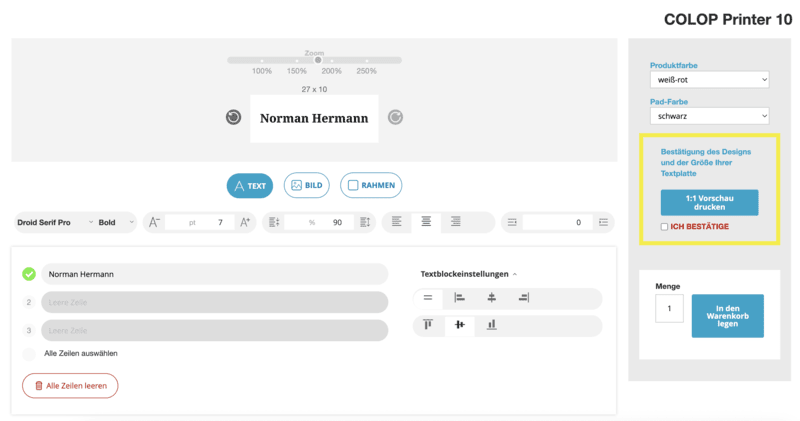Align text left in the toolbar

pos(397,222)
